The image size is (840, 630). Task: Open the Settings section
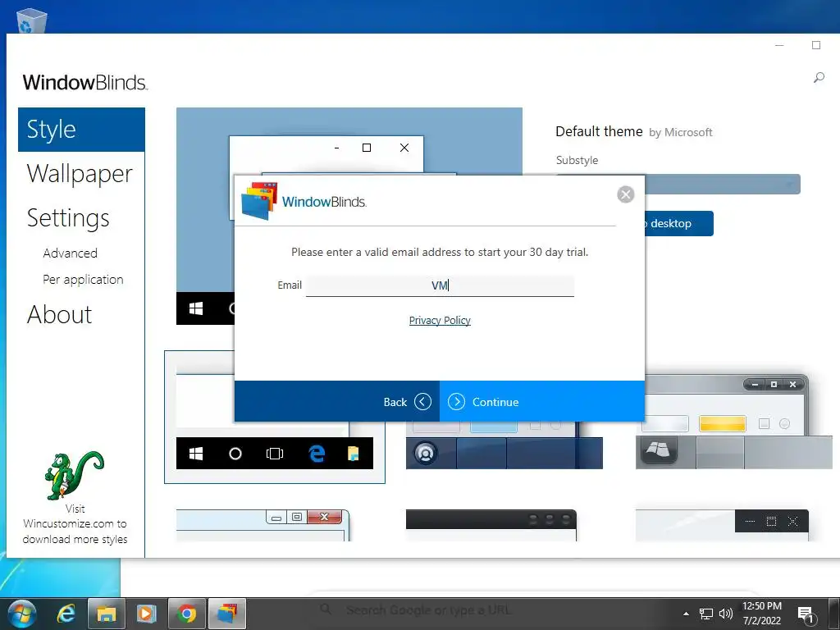coord(68,218)
